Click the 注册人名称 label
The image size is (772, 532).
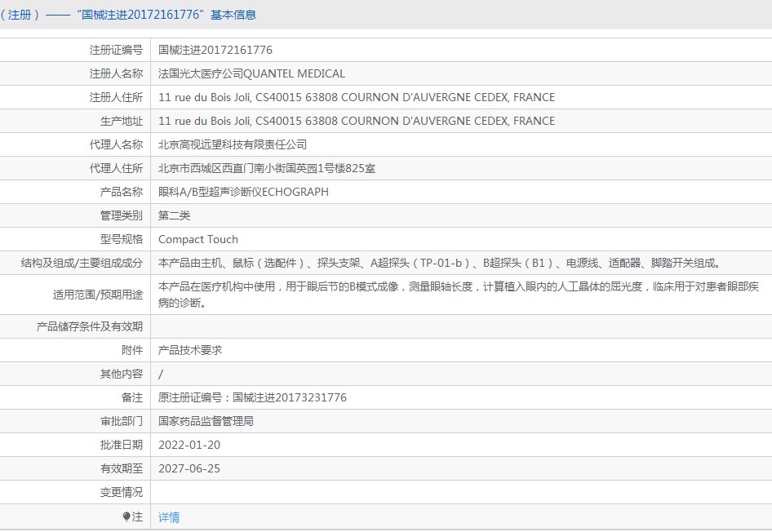(116, 73)
